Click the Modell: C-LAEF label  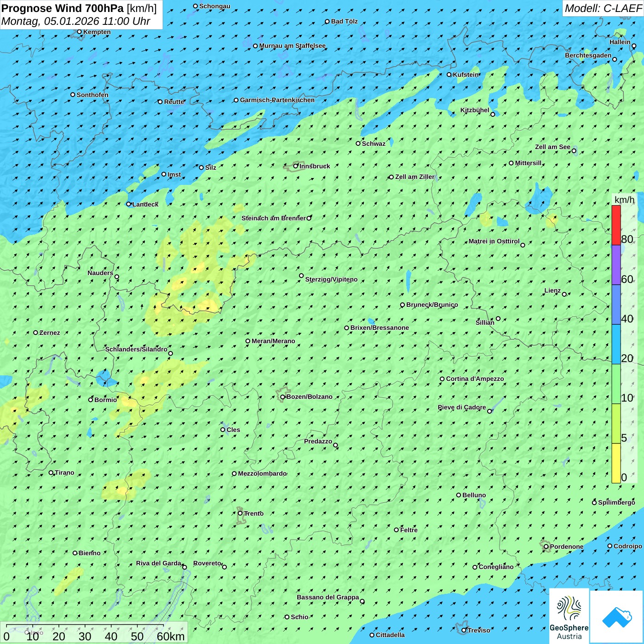pyautogui.click(x=603, y=8)
